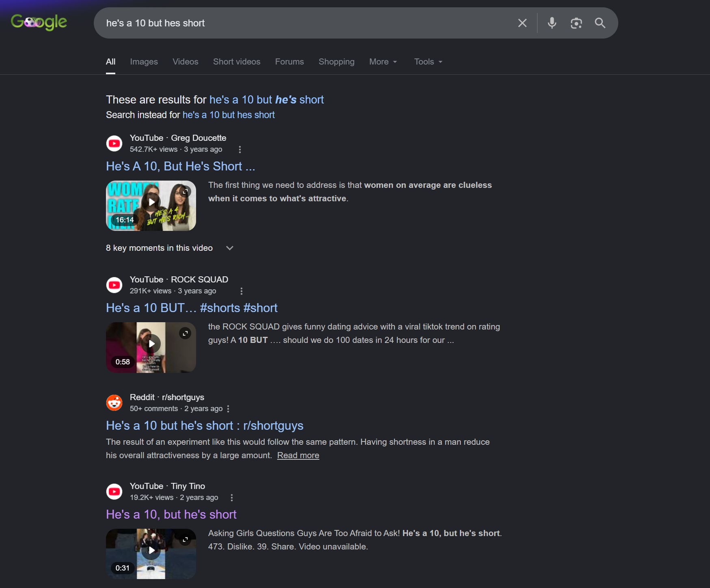
Task: Open options menu for Reddit r/shortguys result
Action: tap(228, 409)
